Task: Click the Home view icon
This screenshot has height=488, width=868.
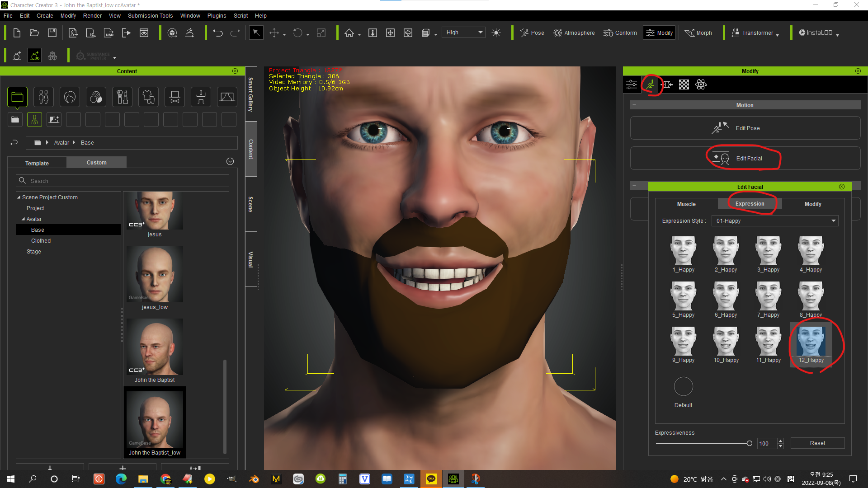Action: click(349, 33)
